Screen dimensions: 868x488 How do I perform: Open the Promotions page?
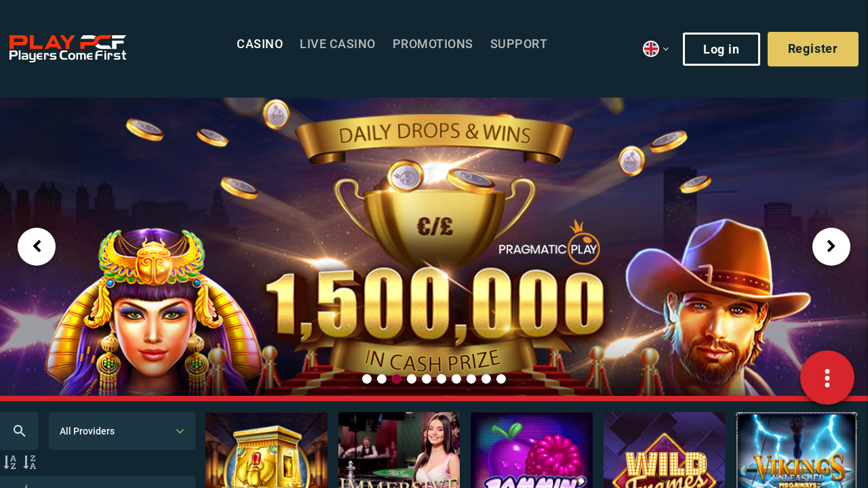(x=433, y=44)
